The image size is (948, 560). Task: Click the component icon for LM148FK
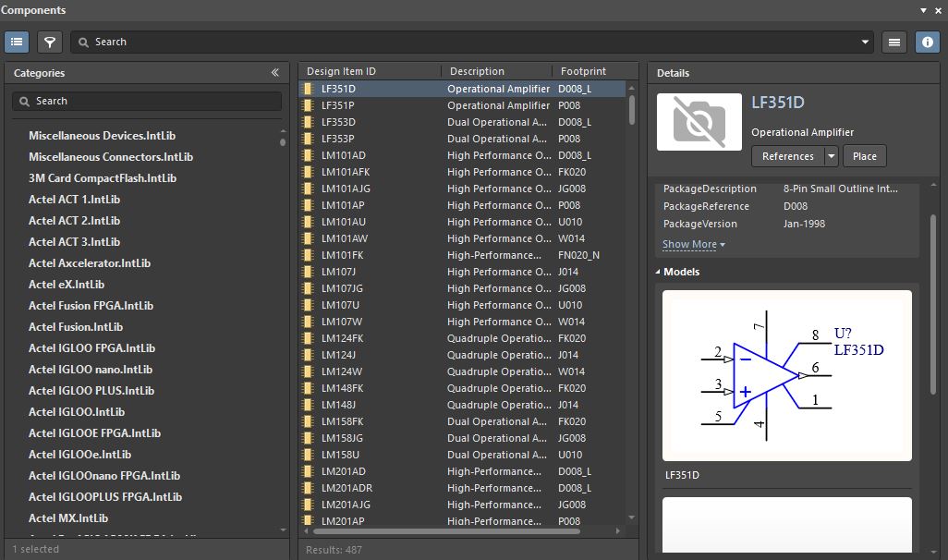coord(308,388)
